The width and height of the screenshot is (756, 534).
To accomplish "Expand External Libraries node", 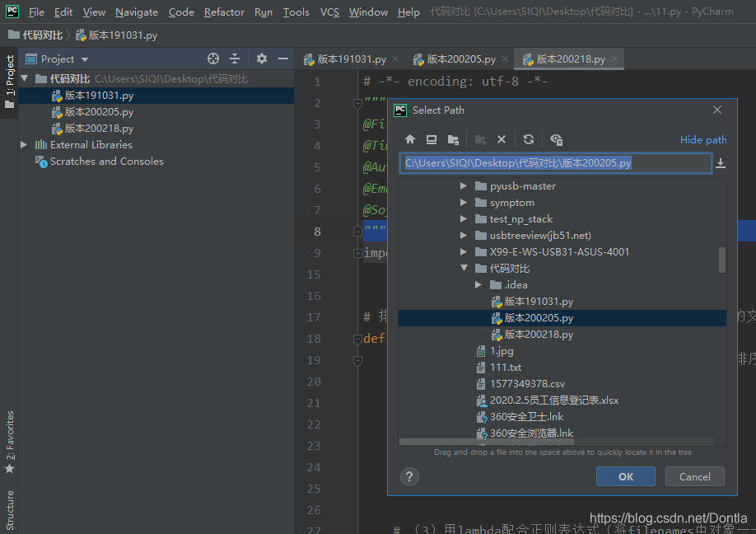I will (24, 144).
